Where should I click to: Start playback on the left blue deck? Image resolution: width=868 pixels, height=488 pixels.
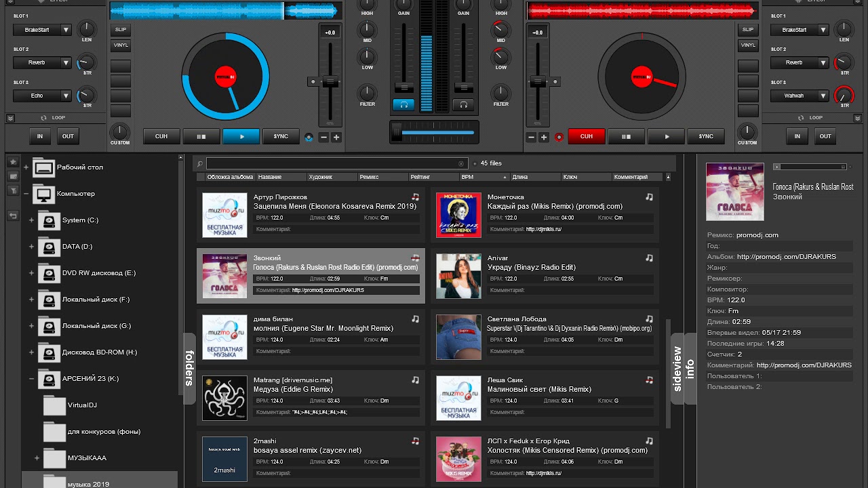point(241,136)
